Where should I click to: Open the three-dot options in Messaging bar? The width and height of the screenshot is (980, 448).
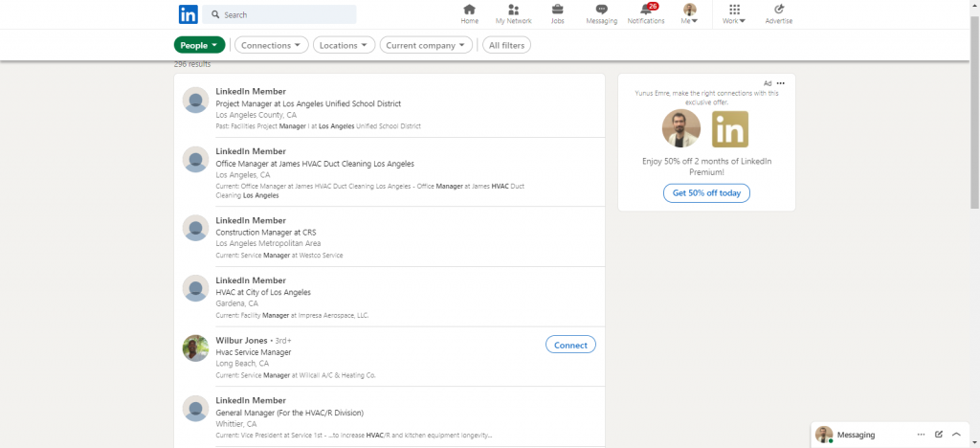point(921,435)
